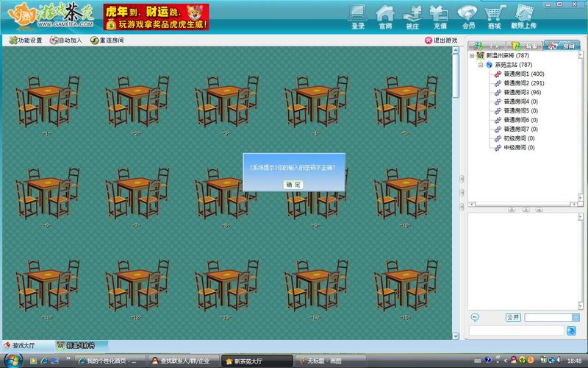Open the chat emoticon bubble icon
This screenshot has height=368, width=588.
click(x=475, y=317)
